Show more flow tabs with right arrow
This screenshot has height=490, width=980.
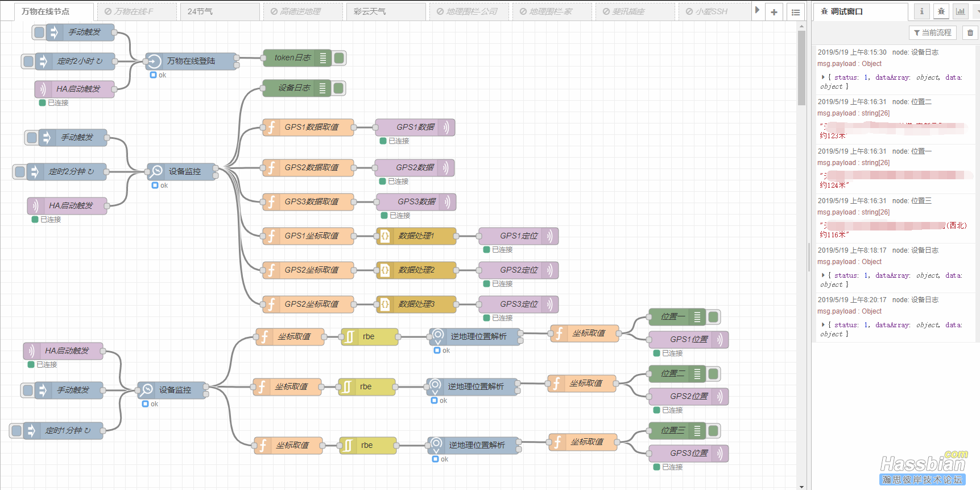pyautogui.click(x=757, y=10)
